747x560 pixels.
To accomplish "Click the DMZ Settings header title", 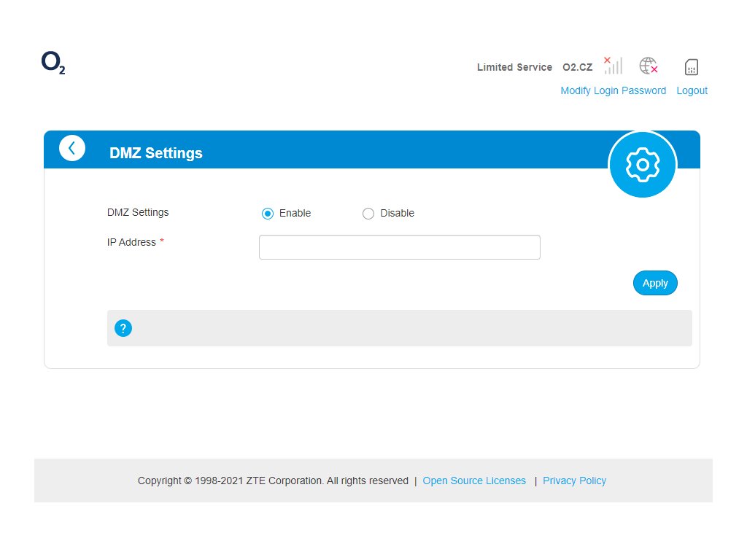I will (156, 153).
